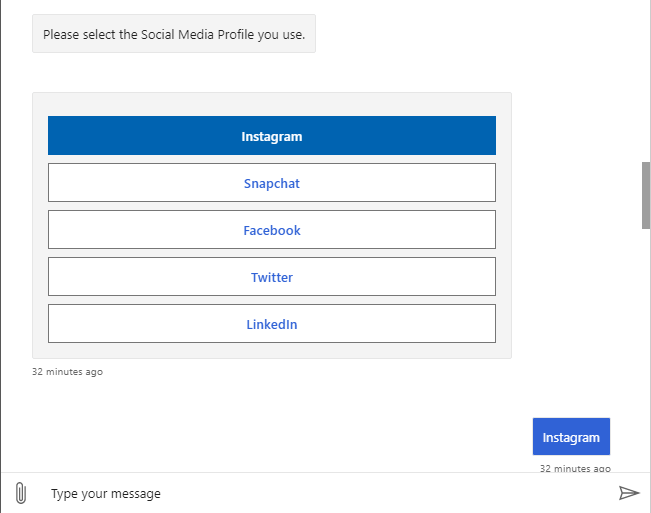Screen dimensions: 651x513
Task: Choose the LinkedIn profile option
Action: (271, 324)
